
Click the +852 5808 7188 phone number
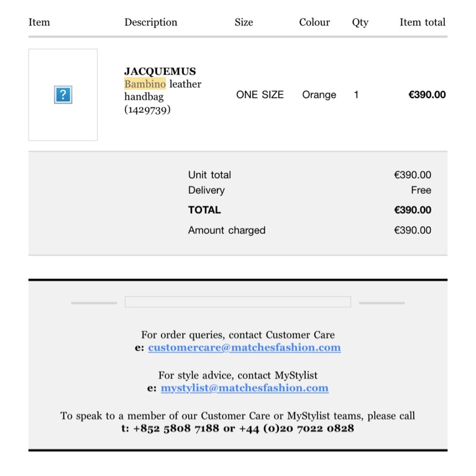point(176,429)
